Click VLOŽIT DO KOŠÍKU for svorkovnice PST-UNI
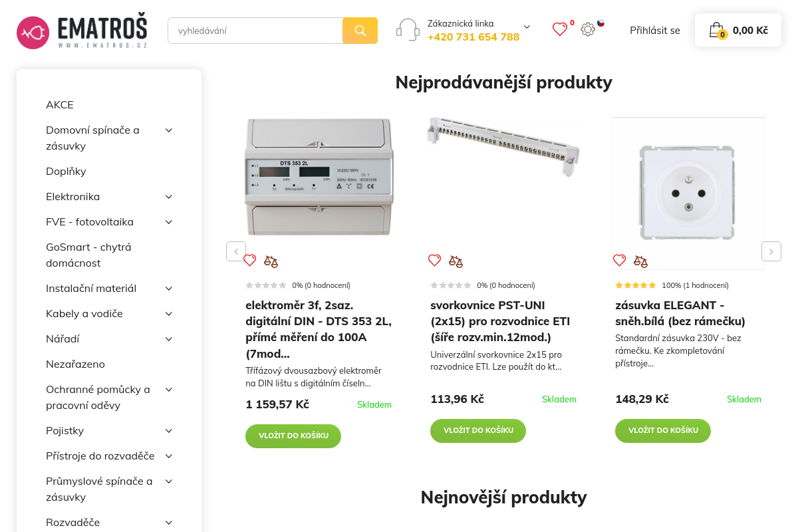The height and width of the screenshot is (532, 798). coord(477,430)
